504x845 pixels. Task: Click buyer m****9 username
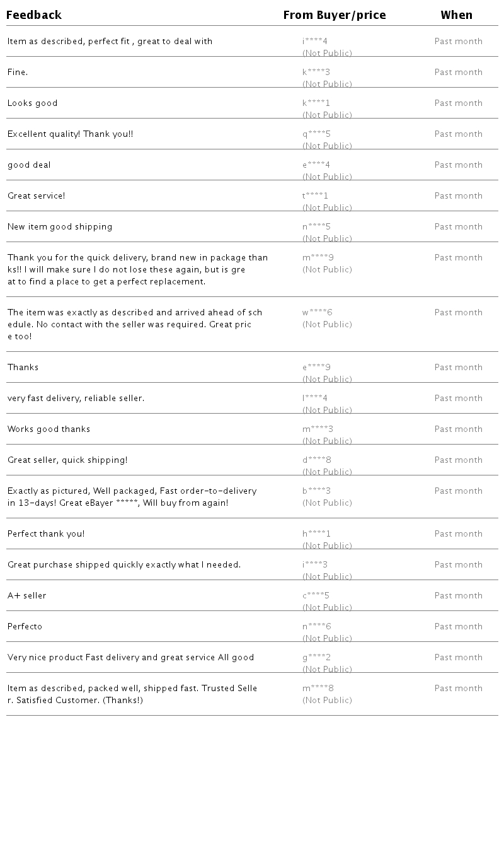[x=318, y=258]
